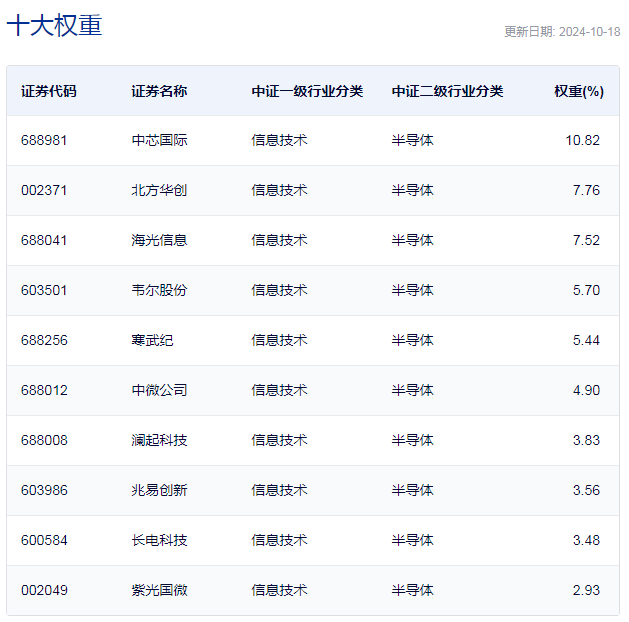Click 信息技术 in the 澜起科技 row
629x622 pixels.
pyautogui.click(x=279, y=440)
